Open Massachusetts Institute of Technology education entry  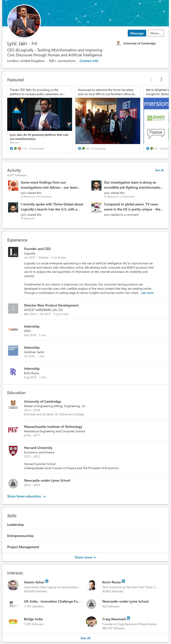coord(53,426)
